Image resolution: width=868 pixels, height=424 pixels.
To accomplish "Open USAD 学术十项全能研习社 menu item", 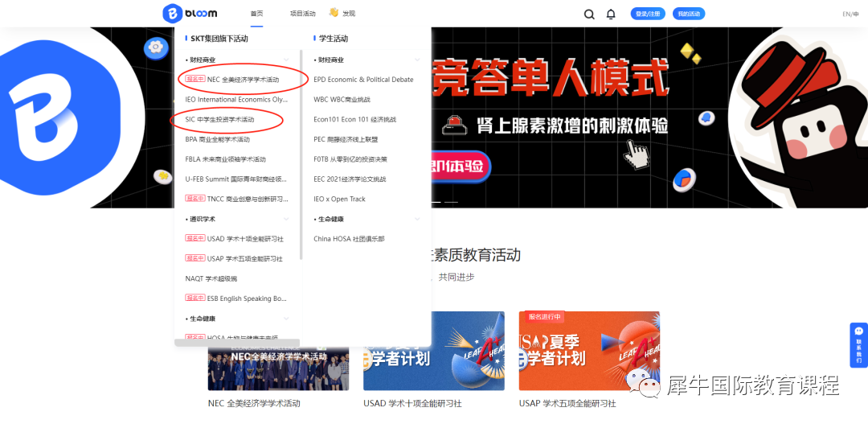I will [x=235, y=239].
